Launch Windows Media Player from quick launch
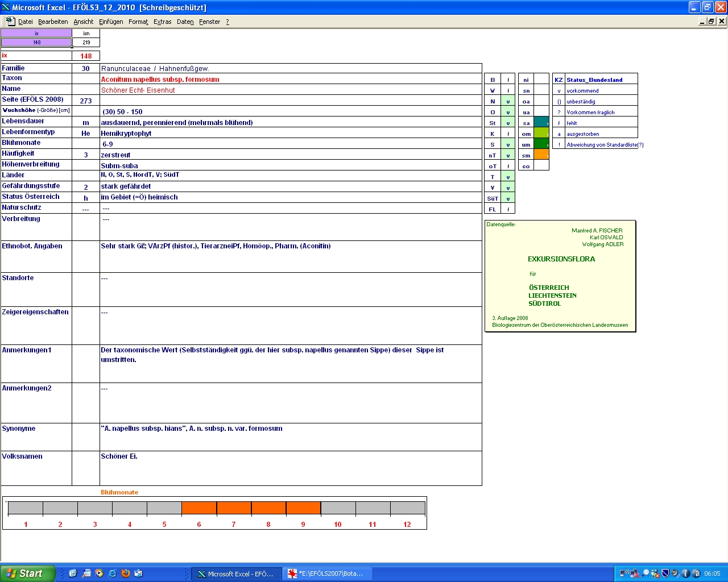The height and width of the screenshot is (582, 728). [x=99, y=573]
